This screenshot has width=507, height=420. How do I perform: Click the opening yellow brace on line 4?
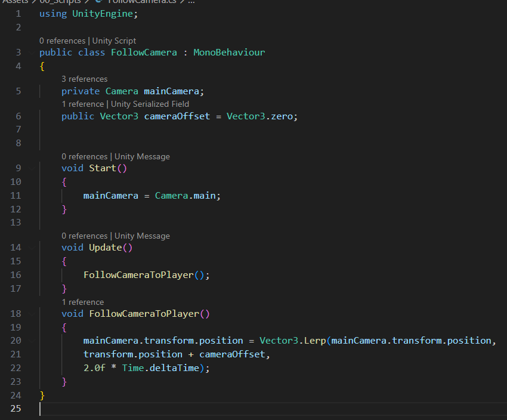[42, 66]
